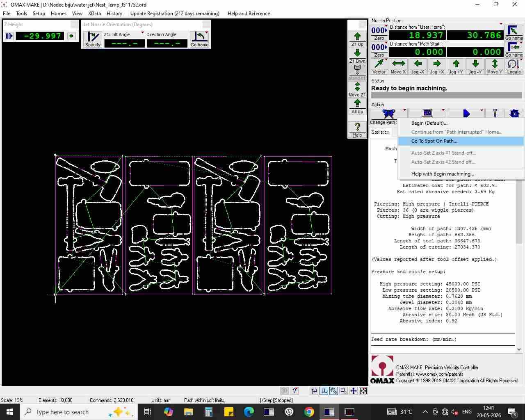525x420 pixels.
Task: Zero the Path Start distance counter
Action: [379, 50]
